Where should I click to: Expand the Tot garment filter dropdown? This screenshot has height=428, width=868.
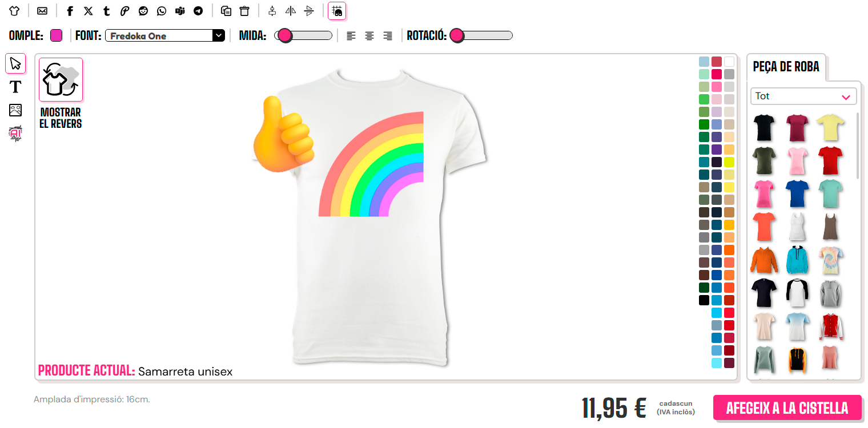[803, 96]
